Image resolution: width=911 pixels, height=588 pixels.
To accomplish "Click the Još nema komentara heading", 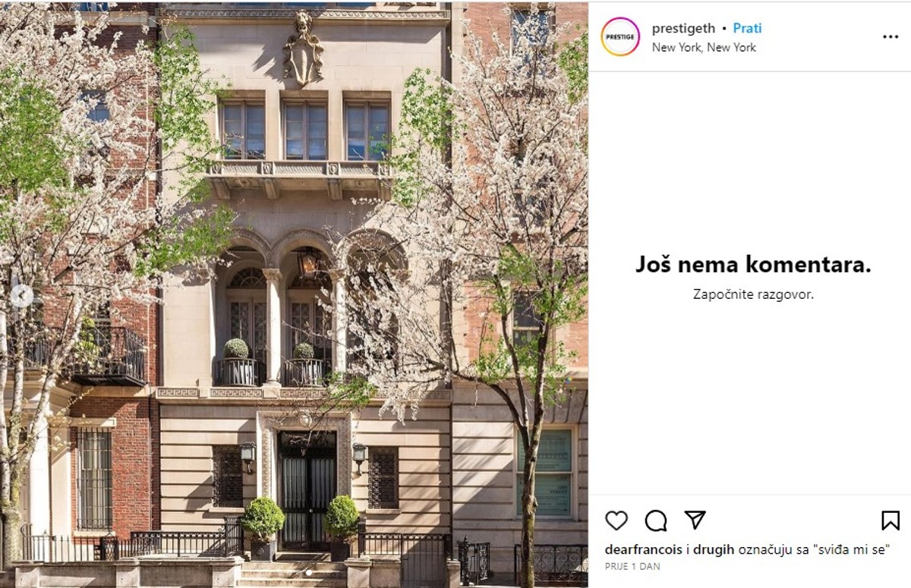I will 753,265.
